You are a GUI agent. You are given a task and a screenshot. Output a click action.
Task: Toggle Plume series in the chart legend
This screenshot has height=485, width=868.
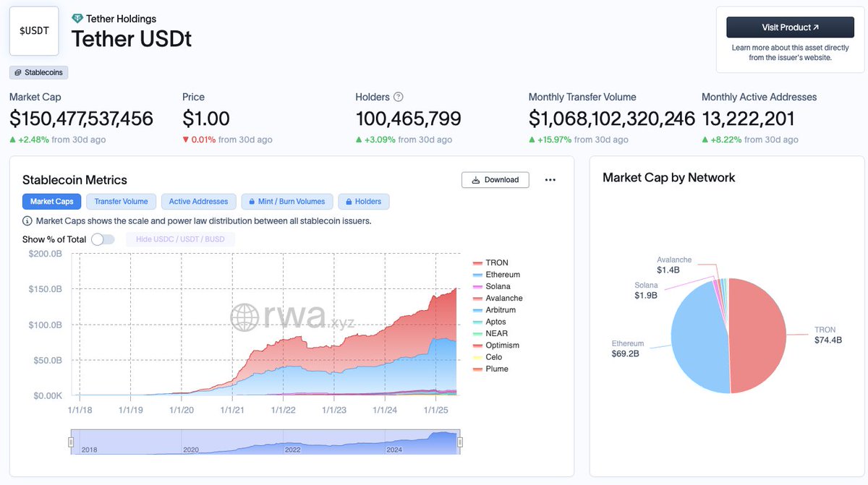point(490,369)
